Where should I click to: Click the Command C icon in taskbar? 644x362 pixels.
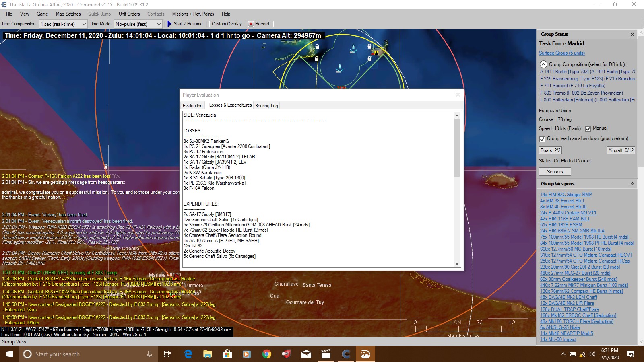pos(345,354)
